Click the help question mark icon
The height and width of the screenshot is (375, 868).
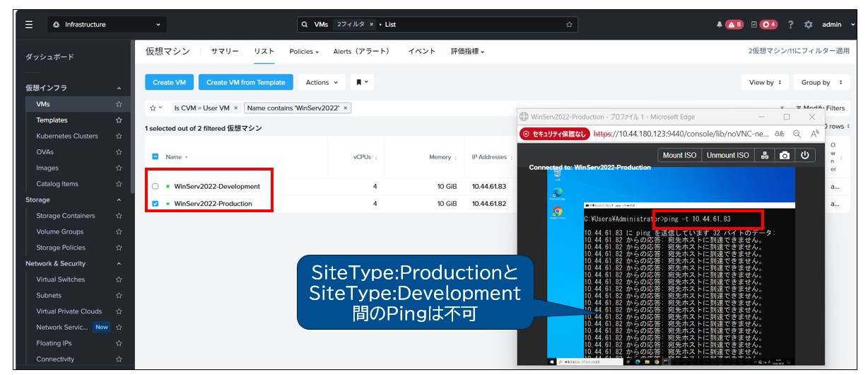(x=790, y=25)
